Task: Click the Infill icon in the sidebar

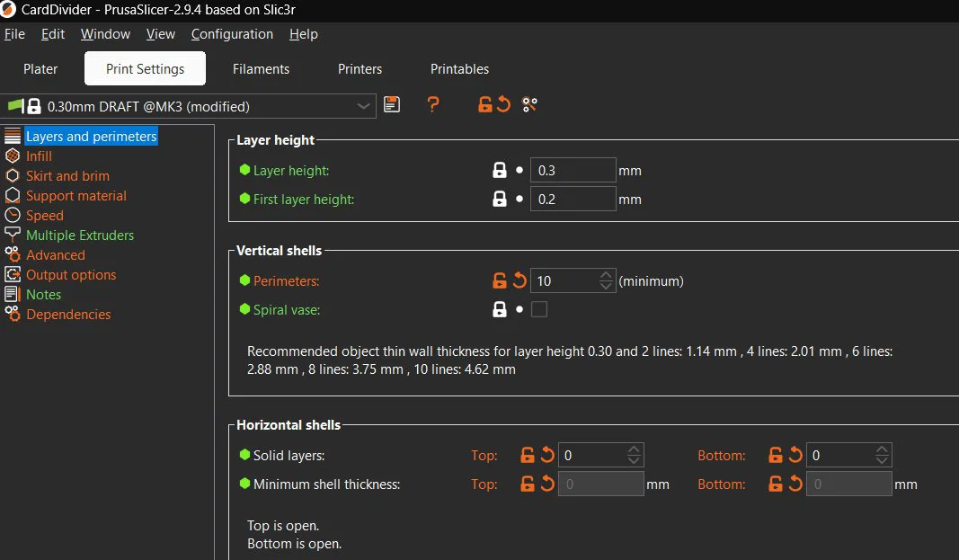Action: tap(13, 156)
